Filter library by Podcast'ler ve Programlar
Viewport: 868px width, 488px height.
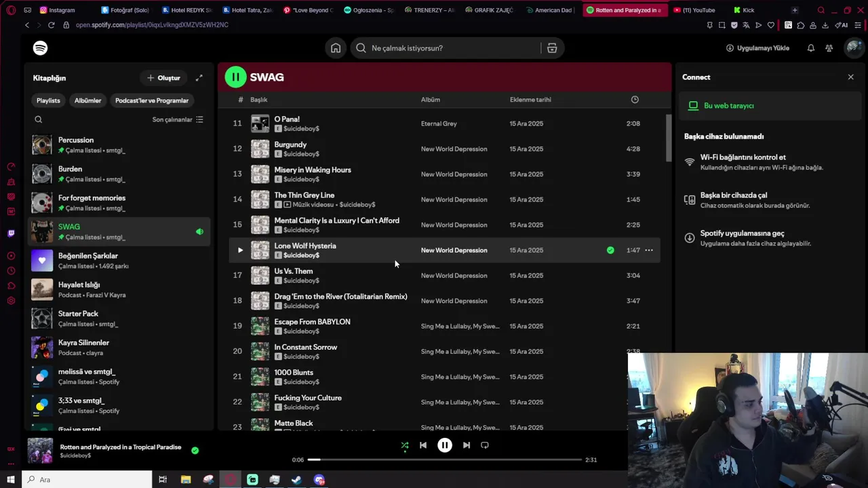click(152, 100)
